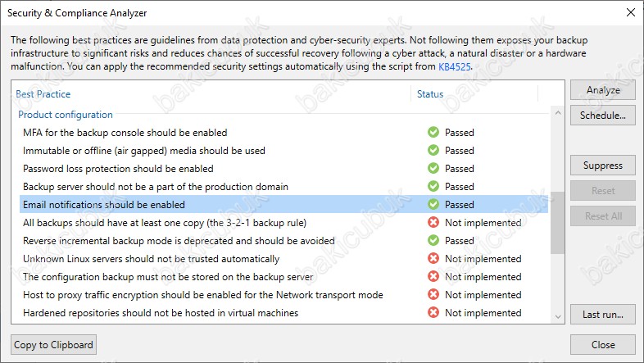Open the KB4525 link
This screenshot has height=363, width=644.
pyautogui.click(x=454, y=66)
